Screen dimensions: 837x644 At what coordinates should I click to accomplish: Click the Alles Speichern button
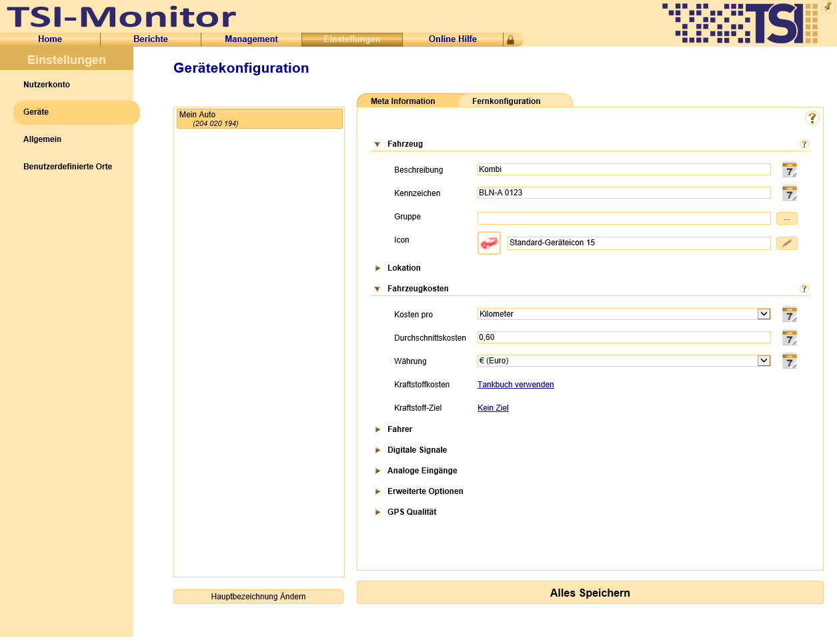click(x=590, y=593)
